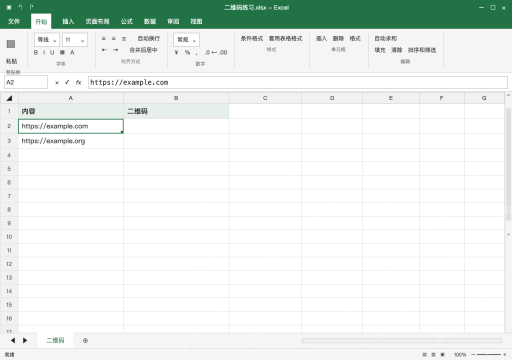This screenshot has width=512, height=360.
Task: Select the column A header
Action: (x=71, y=98)
